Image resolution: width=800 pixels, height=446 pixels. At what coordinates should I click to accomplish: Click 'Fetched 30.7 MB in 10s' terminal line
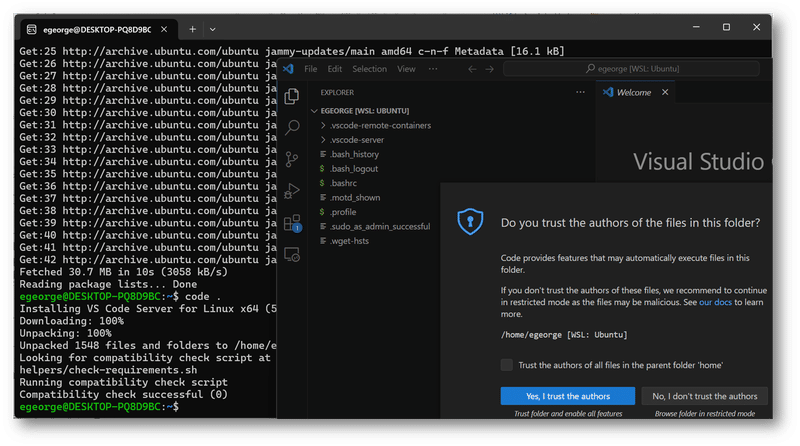(x=123, y=272)
